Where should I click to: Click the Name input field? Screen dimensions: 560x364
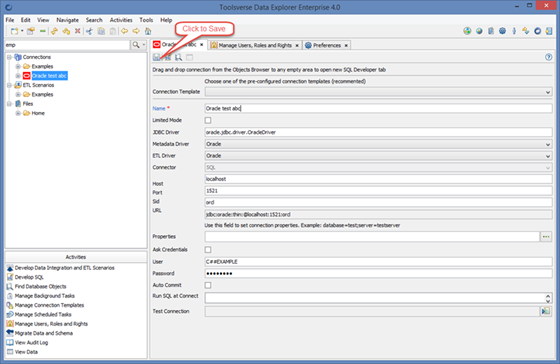[x=379, y=109]
